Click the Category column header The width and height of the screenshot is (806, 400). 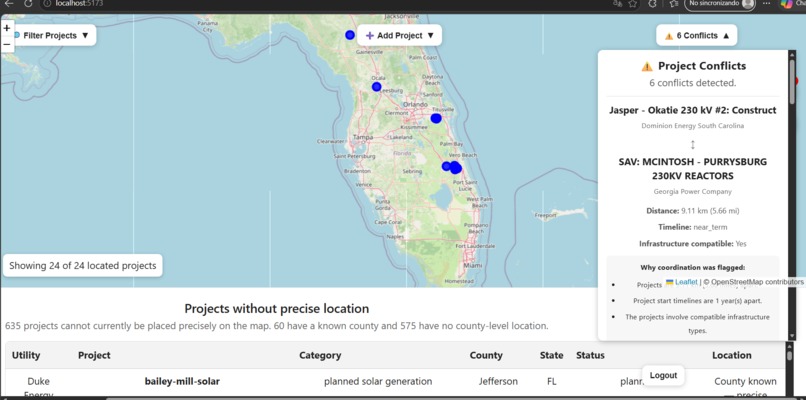coord(320,355)
